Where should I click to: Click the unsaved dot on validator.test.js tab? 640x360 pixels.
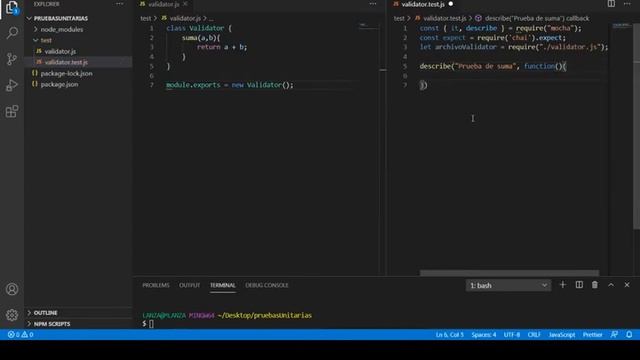point(451,4)
